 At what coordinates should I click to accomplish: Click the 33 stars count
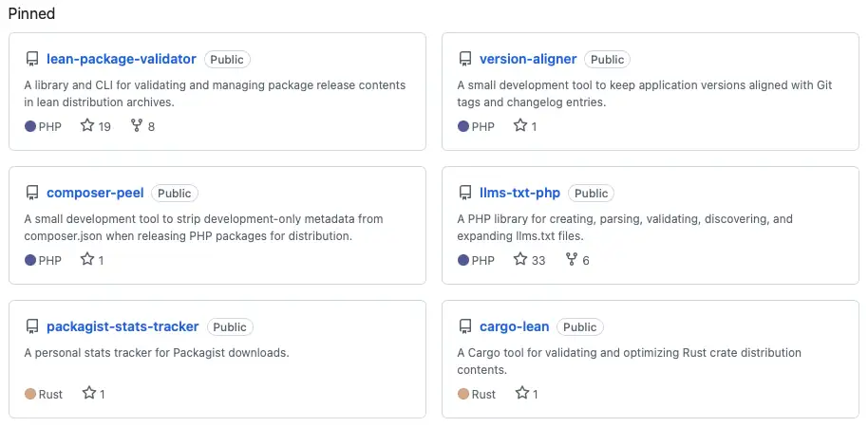(x=538, y=260)
